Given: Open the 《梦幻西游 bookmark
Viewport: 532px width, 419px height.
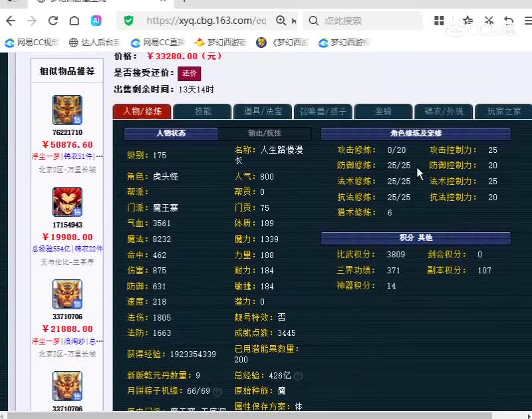Looking at the screenshot, I should point(282,43).
